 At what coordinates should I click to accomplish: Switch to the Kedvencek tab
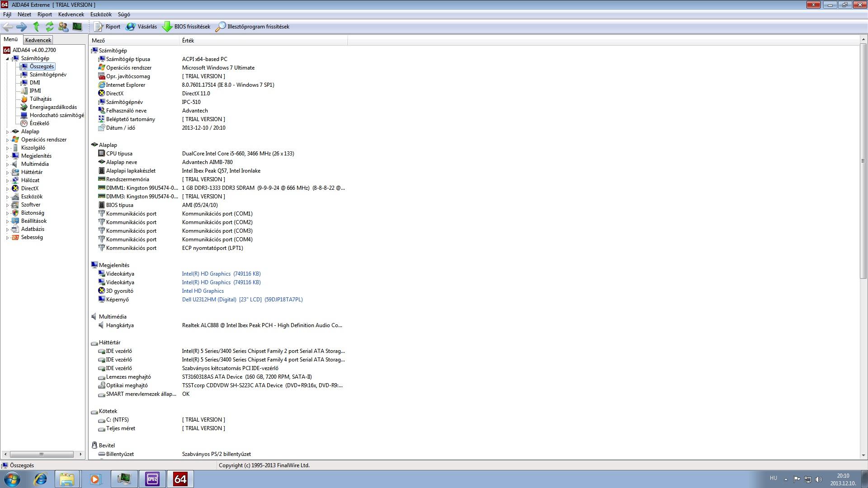point(38,40)
